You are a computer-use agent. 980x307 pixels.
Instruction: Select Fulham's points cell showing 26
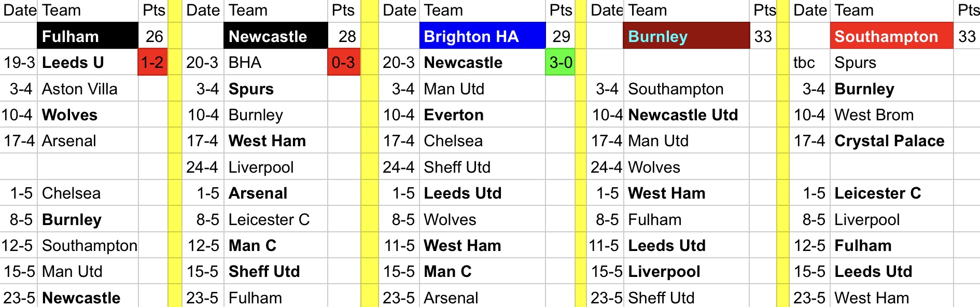[x=153, y=36]
